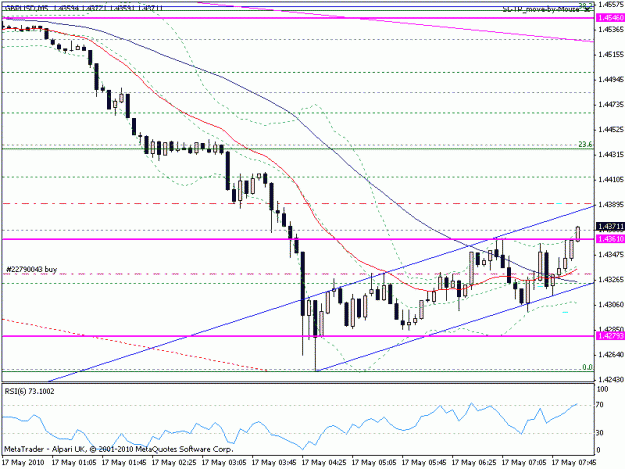The height and width of the screenshot is (469, 625).
Task: Click the RSI(6) 73.1002 indicator label
Action: pos(29,391)
